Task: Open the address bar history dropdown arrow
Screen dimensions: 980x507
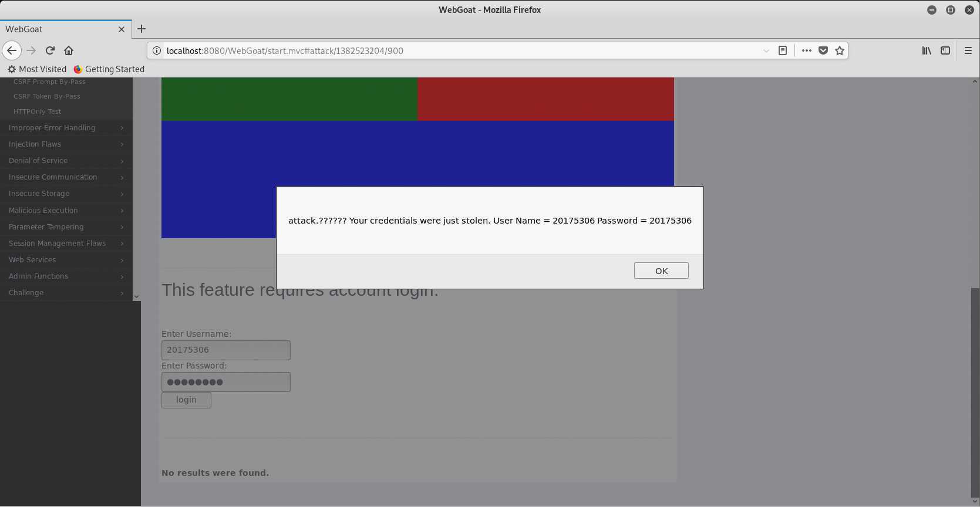Action: (766, 50)
